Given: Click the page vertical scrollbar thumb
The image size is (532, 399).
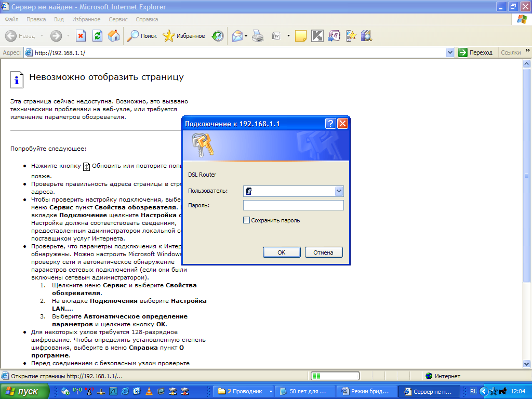Looking at the screenshot, I should [526, 175].
